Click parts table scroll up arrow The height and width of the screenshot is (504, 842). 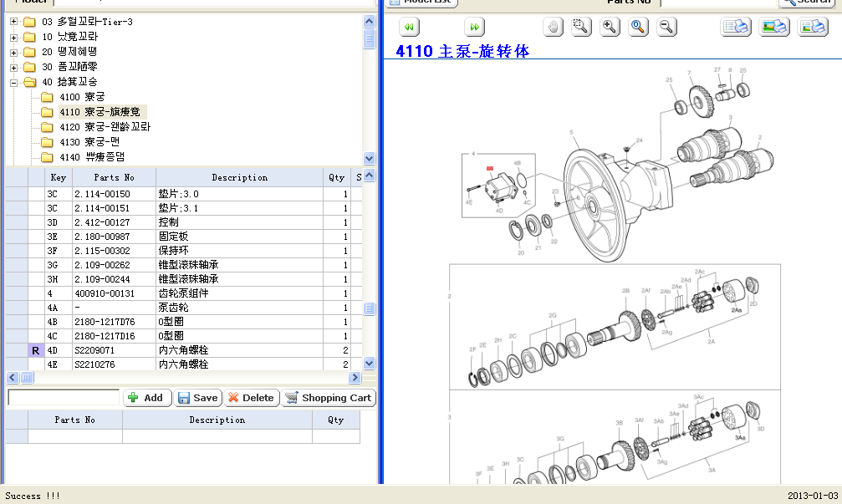(369, 175)
